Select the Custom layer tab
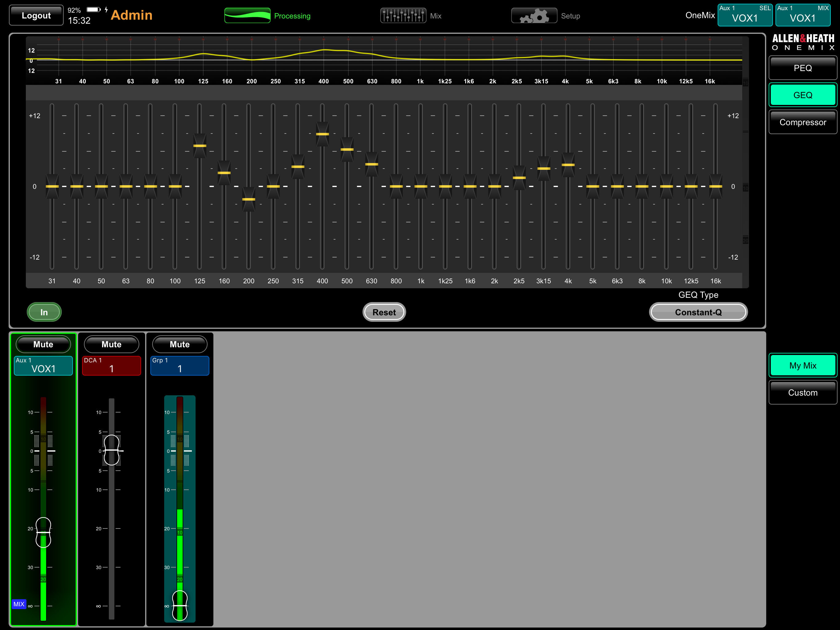 [x=802, y=393]
